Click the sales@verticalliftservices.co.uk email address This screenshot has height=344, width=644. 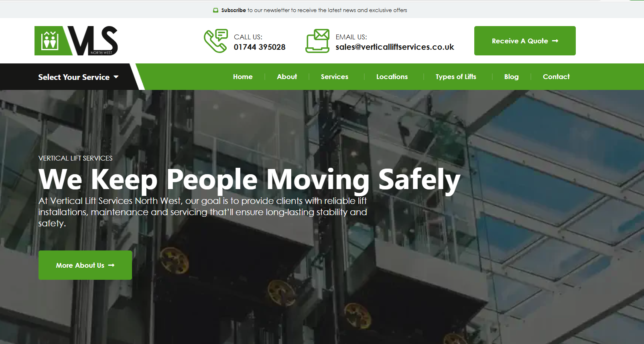tap(395, 47)
